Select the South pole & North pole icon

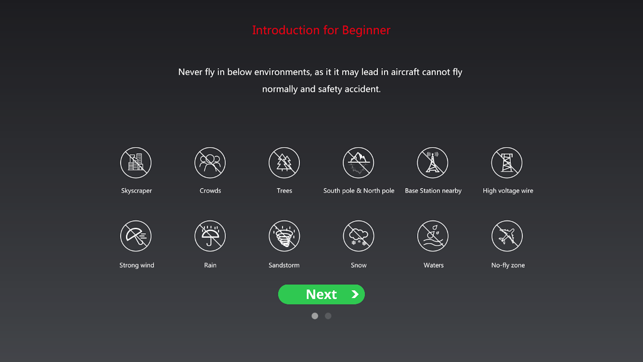[x=358, y=163]
